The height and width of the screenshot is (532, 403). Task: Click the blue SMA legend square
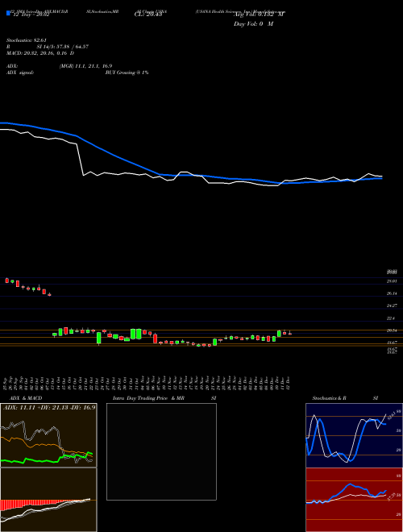tap(8, 14)
